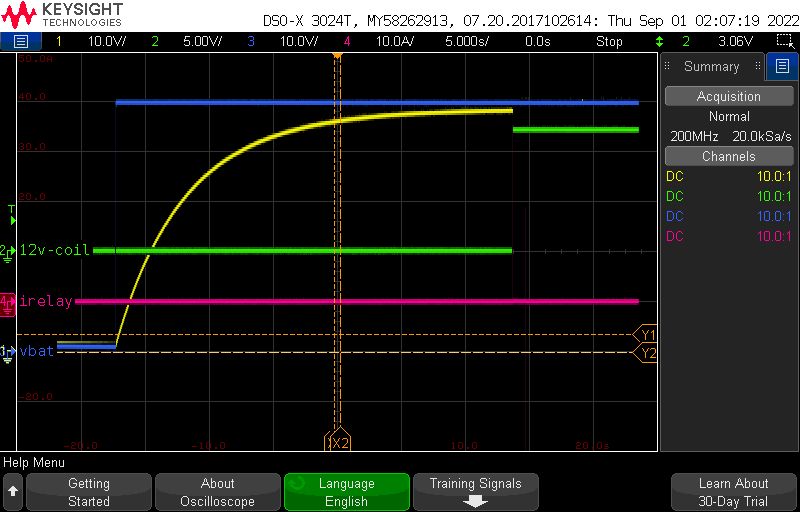This screenshot has height=512, width=800.
Task: Click the 12v-coil channel label
Action: click(55, 250)
